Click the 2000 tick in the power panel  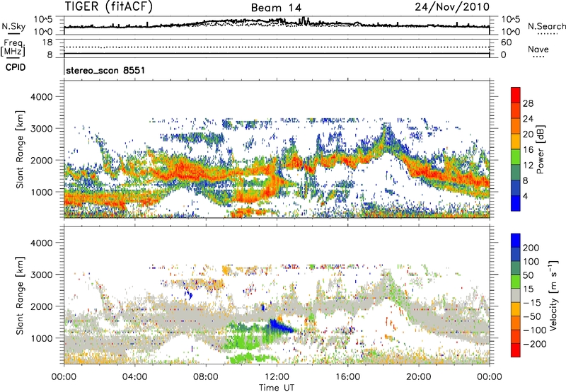point(41,160)
